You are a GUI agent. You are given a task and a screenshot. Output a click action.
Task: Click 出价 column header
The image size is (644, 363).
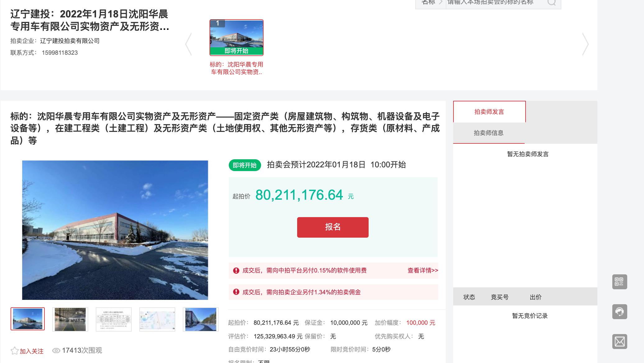[x=536, y=297]
